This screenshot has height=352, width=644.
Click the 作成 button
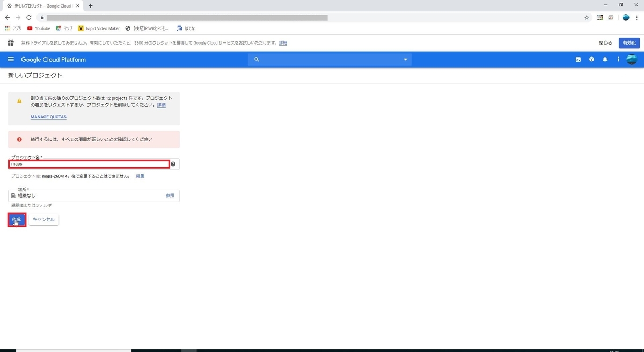pos(17,220)
